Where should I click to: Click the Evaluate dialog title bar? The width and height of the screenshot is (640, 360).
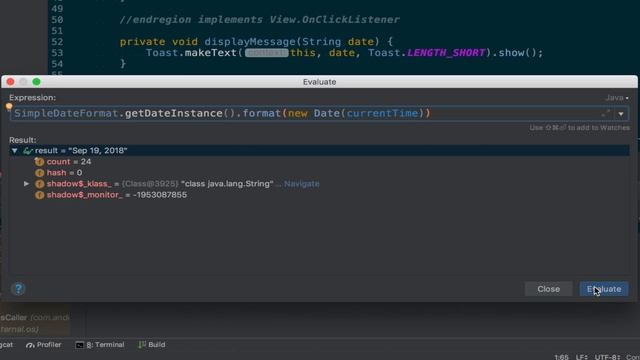click(x=319, y=82)
